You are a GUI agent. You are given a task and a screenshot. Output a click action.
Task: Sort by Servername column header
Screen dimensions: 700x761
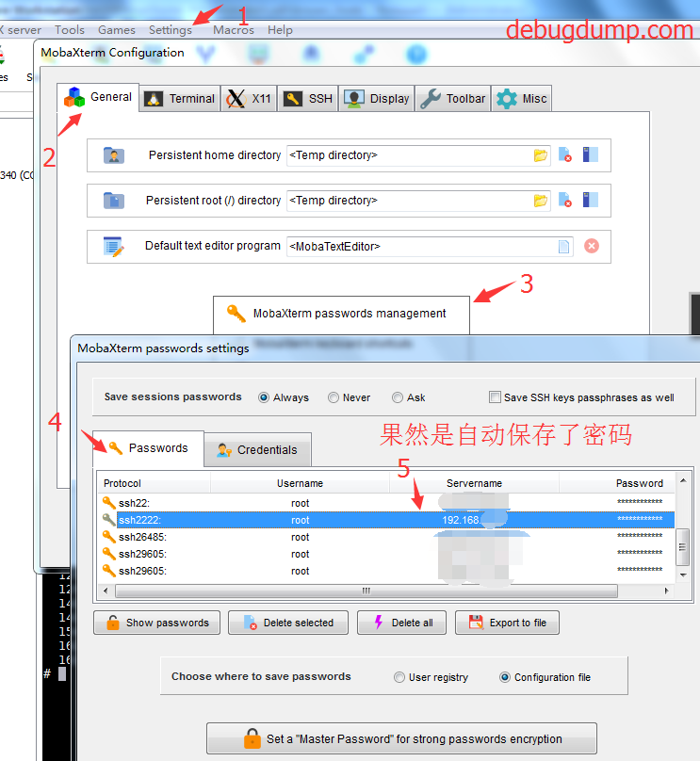click(x=474, y=483)
